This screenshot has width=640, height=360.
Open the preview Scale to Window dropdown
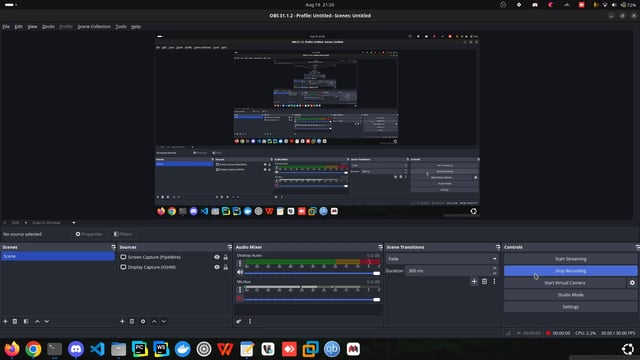53,222
